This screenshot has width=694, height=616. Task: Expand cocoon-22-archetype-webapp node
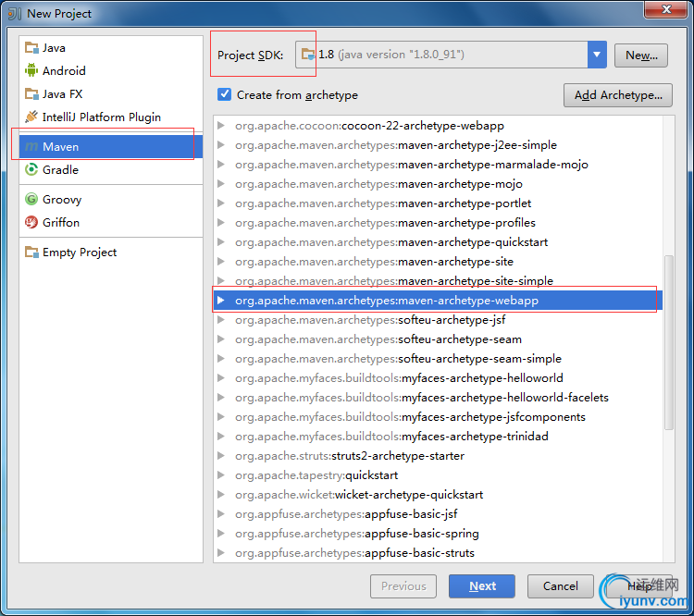point(221,126)
